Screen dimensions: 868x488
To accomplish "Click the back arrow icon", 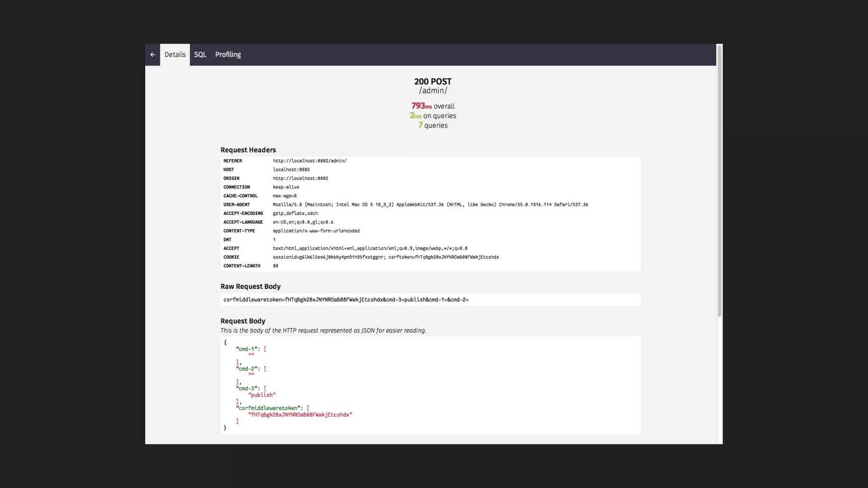I will (x=153, y=55).
